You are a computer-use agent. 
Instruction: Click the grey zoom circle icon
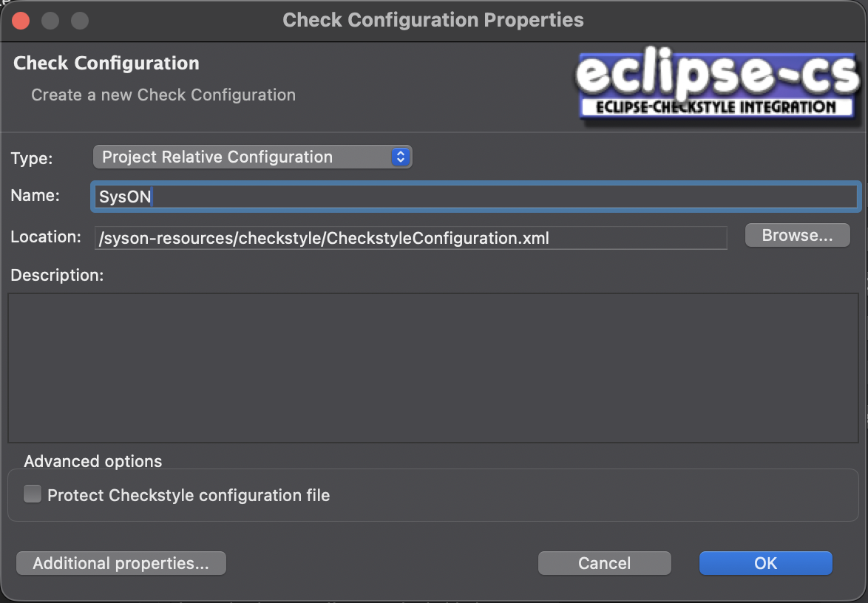click(x=78, y=20)
